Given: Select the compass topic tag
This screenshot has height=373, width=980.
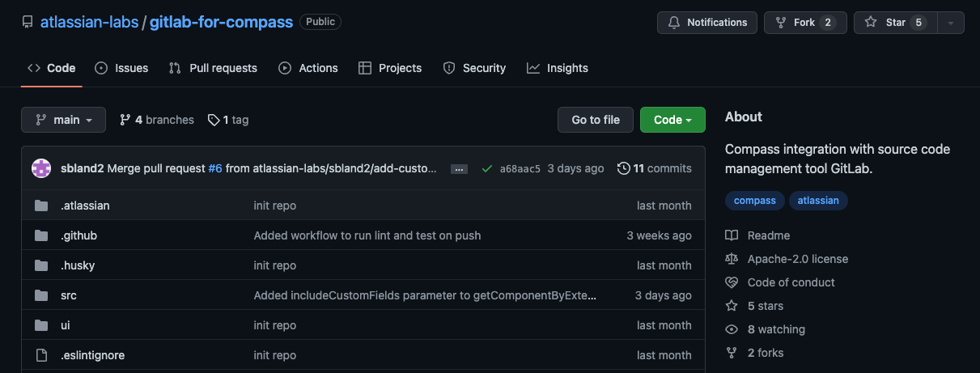Looking at the screenshot, I should 755,200.
